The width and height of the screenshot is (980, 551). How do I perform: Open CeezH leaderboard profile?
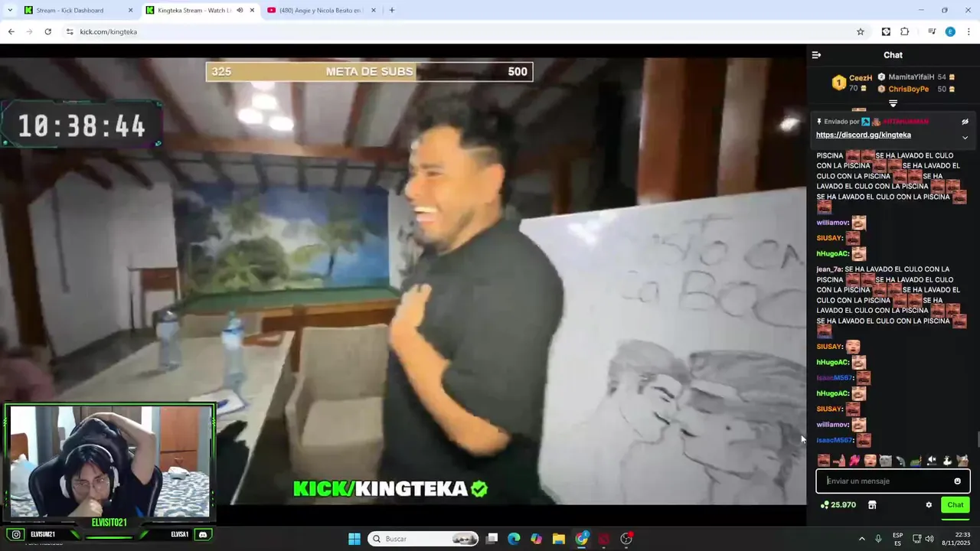(x=861, y=78)
